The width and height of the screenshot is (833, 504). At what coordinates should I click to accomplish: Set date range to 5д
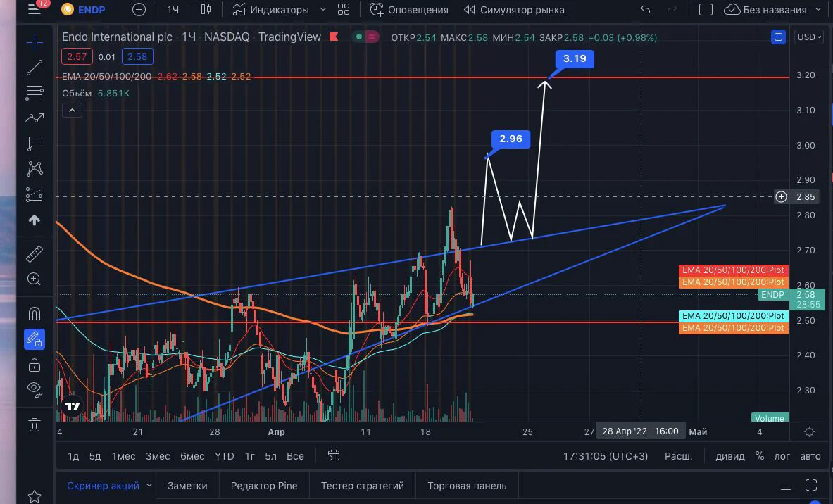click(x=95, y=456)
